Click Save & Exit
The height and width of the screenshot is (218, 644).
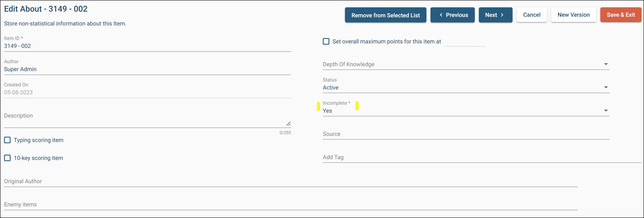pos(621,15)
